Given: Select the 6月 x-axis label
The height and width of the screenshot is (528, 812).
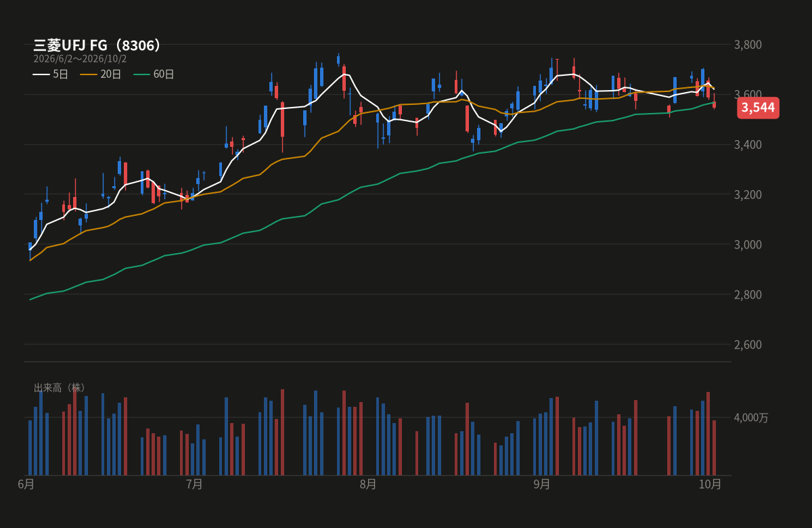Looking at the screenshot, I should pyautogui.click(x=26, y=484).
